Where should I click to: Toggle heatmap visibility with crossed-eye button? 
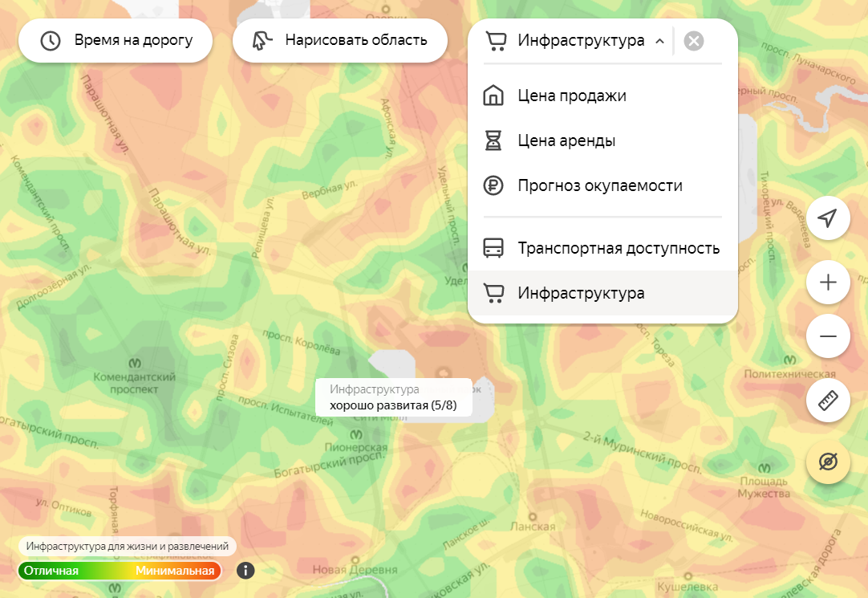[828, 462]
